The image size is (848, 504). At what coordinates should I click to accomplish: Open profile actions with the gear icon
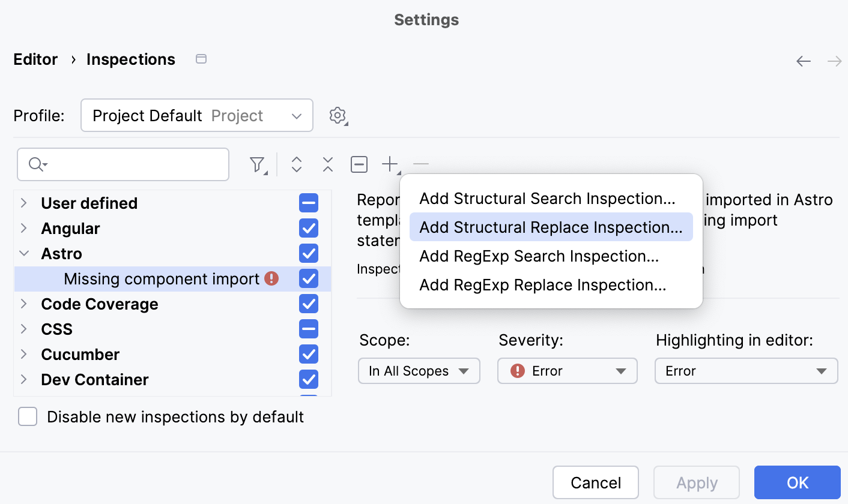click(x=336, y=116)
